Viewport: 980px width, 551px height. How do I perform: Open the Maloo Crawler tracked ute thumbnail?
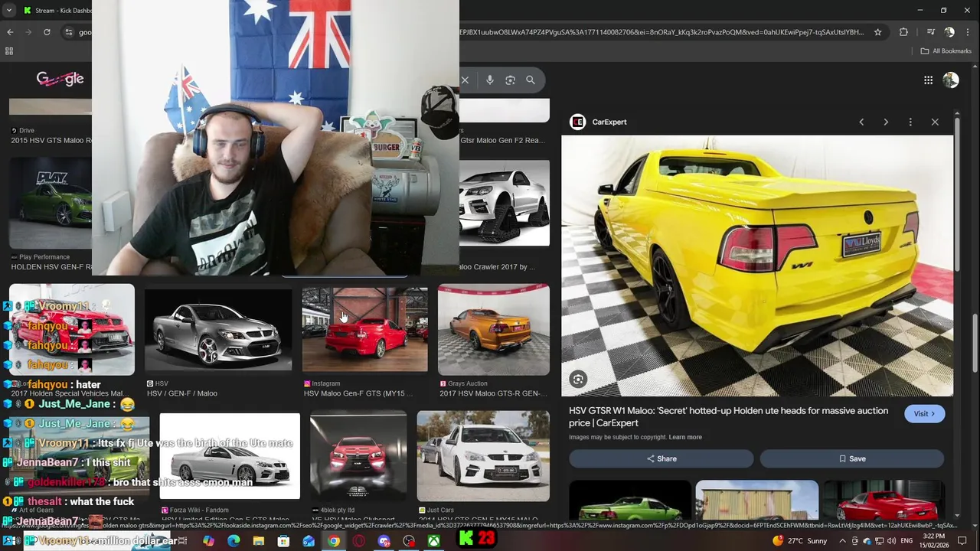[x=505, y=203]
